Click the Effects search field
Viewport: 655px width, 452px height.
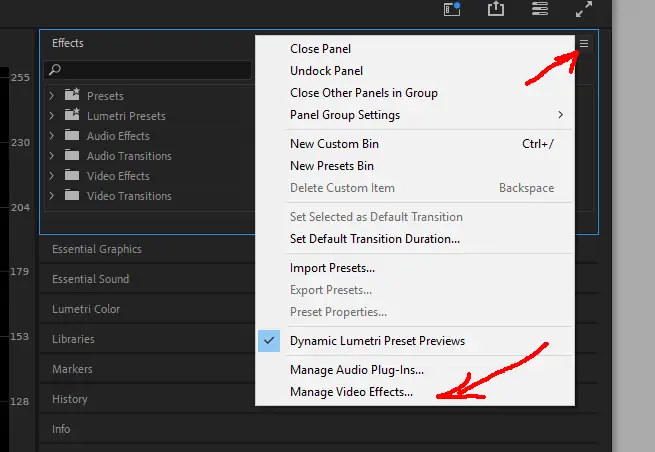[x=147, y=70]
